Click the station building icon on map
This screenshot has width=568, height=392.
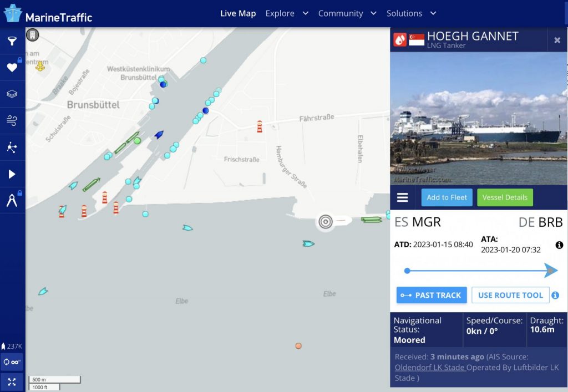click(x=33, y=35)
